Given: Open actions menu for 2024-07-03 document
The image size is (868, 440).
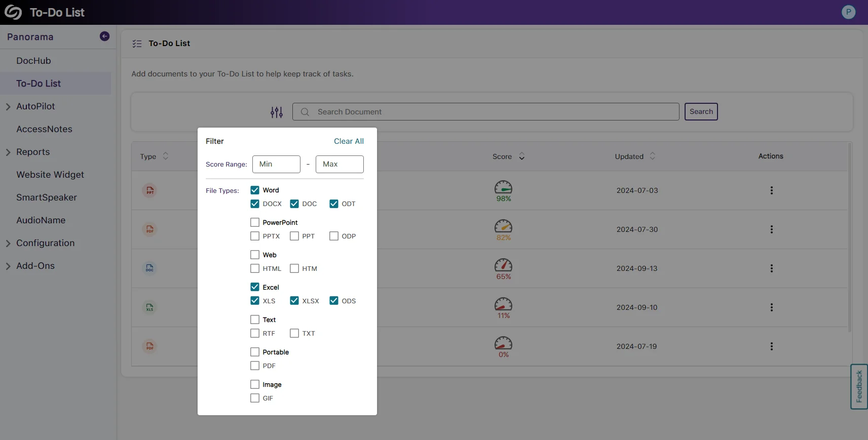Looking at the screenshot, I should (x=771, y=190).
